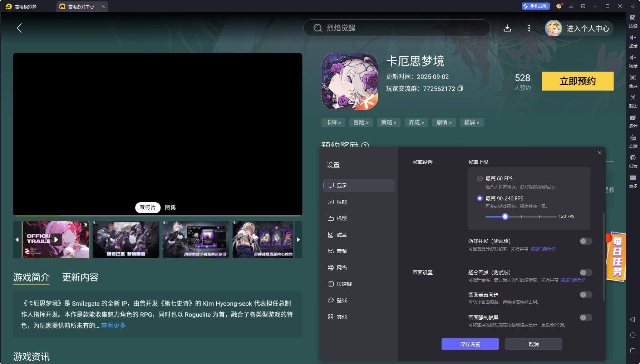Click the right carousel arrow
The height and width of the screenshot is (364, 640).
[x=299, y=239]
